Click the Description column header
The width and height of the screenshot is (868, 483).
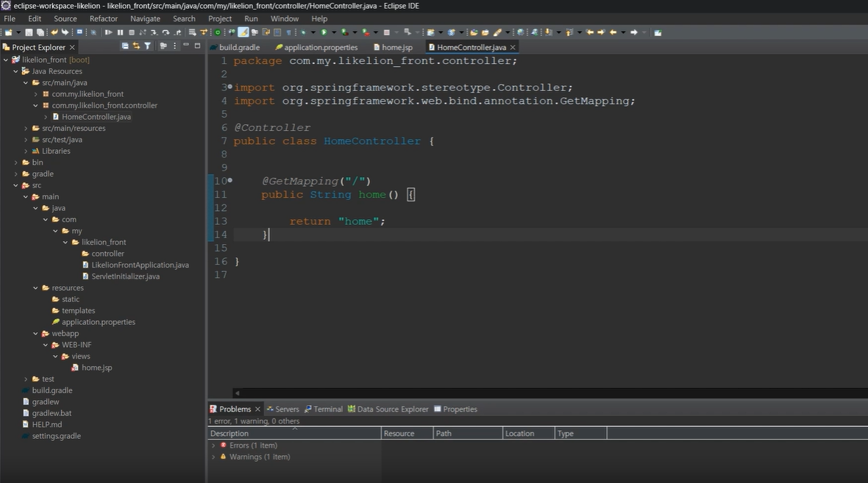tap(230, 434)
